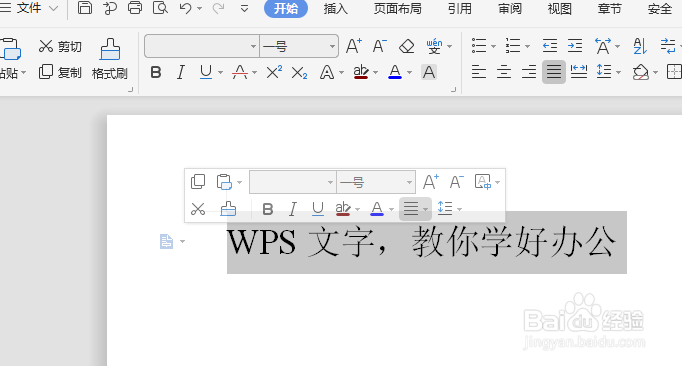
Task: Center align text in the ribbon
Action: click(x=504, y=72)
